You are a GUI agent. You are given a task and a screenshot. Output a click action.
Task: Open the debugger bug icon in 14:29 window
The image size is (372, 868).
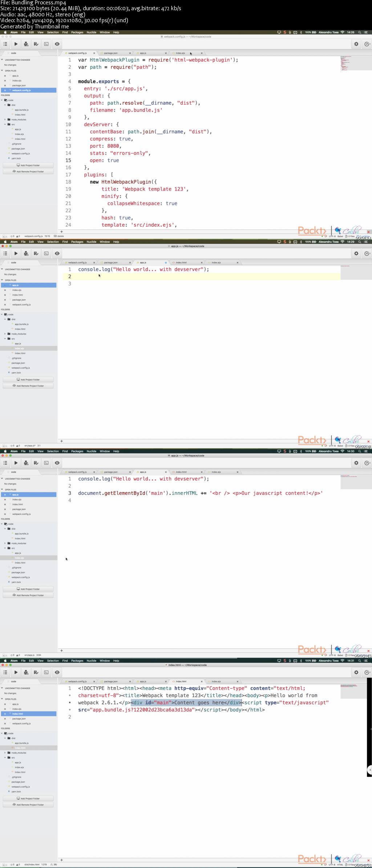coord(26,253)
